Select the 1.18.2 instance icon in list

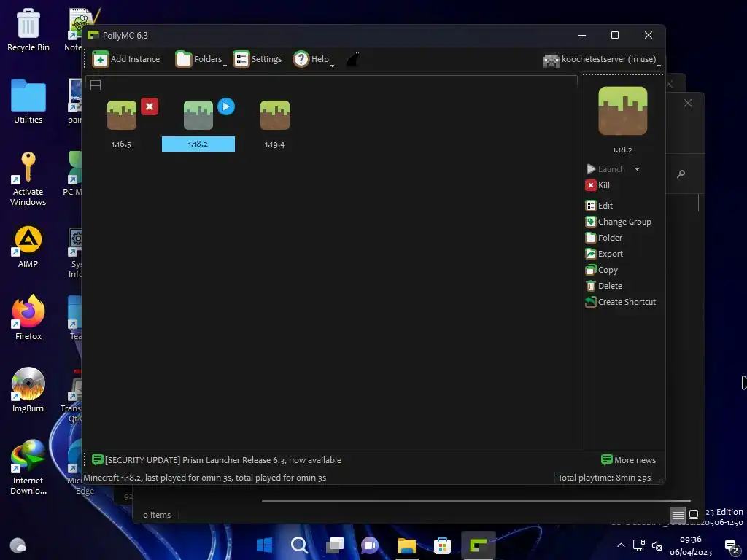(198, 115)
